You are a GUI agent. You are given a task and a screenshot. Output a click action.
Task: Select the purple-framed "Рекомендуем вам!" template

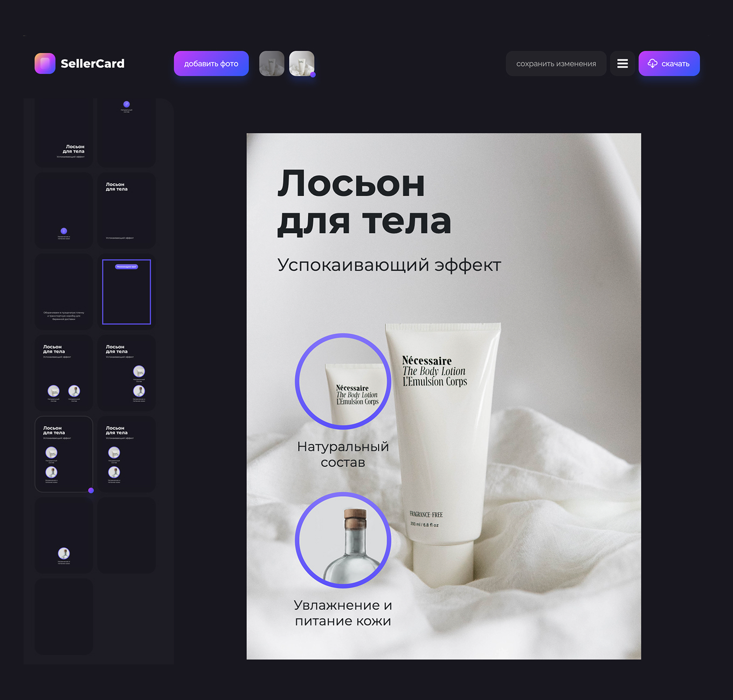click(127, 292)
